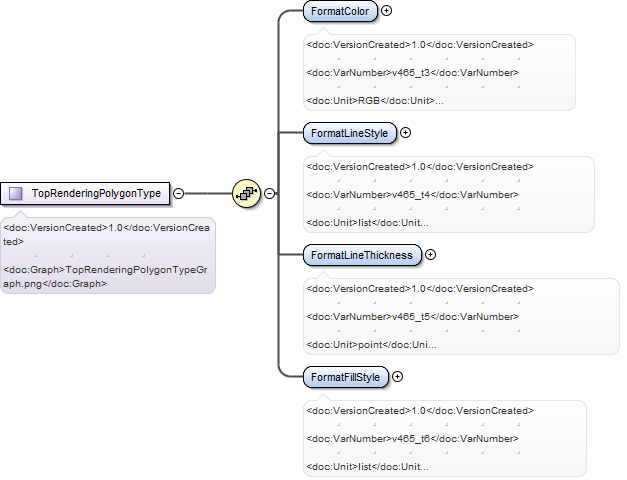Click VersionCreated text under TopRenderingPolygonType
The height and width of the screenshot is (480, 627).
(x=106, y=235)
